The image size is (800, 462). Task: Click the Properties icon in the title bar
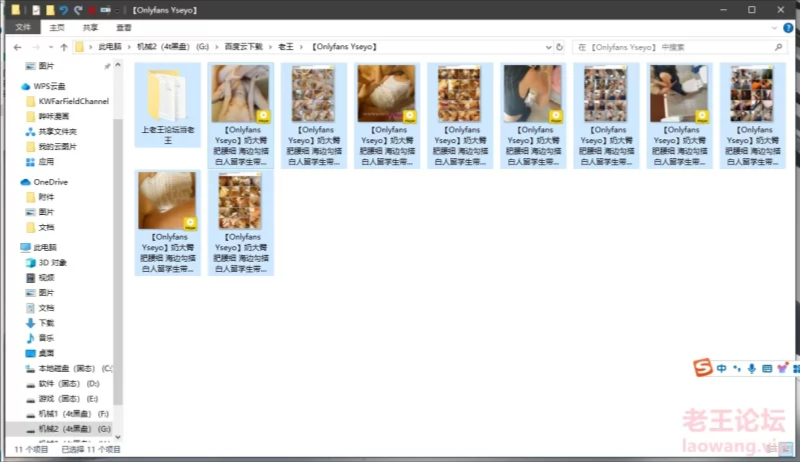[x=36, y=10]
